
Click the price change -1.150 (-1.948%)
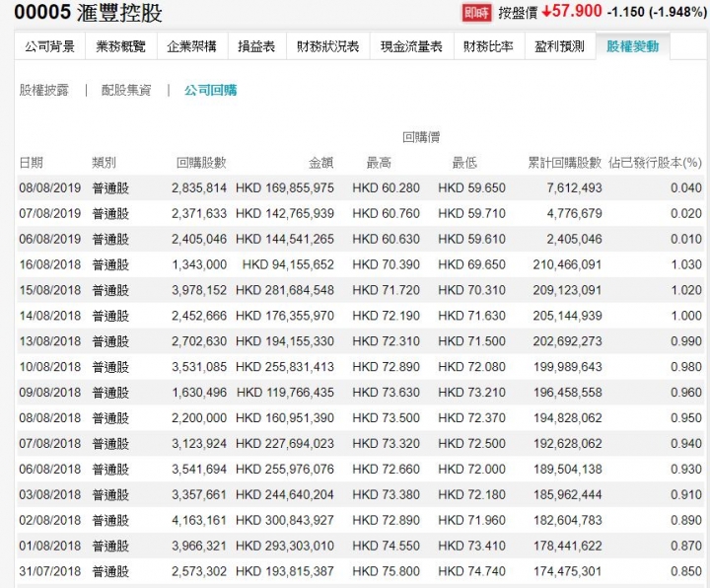657,12
